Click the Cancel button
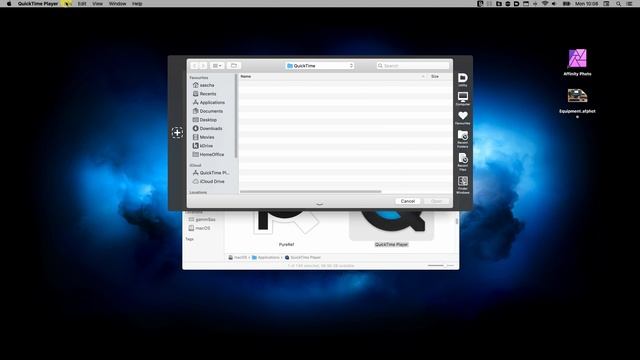Screen dimensions: 640x360 [408, 201]
